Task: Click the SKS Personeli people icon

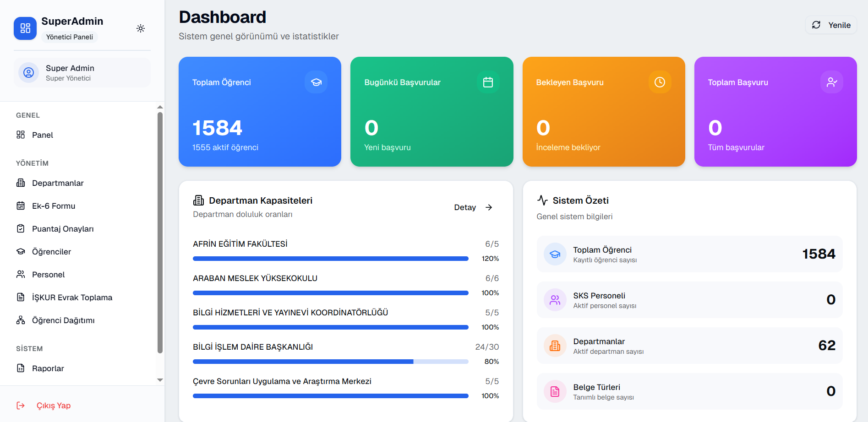Action: (555, 300)
